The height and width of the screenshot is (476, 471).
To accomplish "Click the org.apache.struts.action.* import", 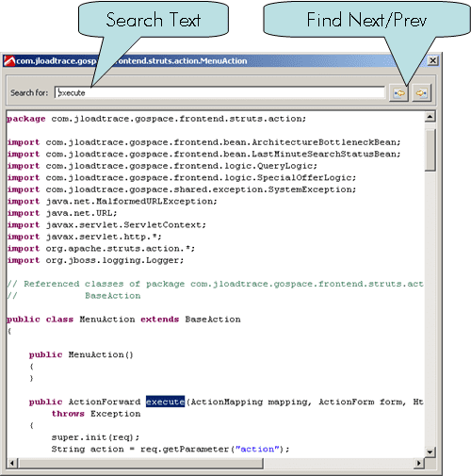I will click(x=101, y=249).
